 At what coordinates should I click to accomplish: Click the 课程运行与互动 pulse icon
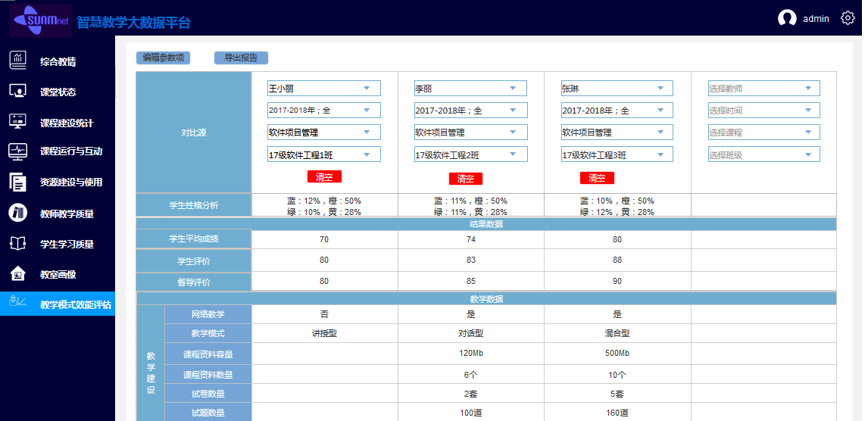point(17,151)
